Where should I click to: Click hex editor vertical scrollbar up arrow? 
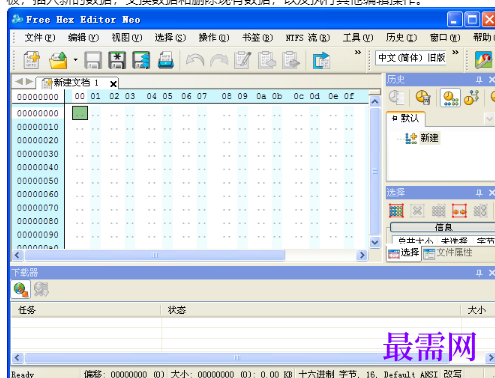375,101
